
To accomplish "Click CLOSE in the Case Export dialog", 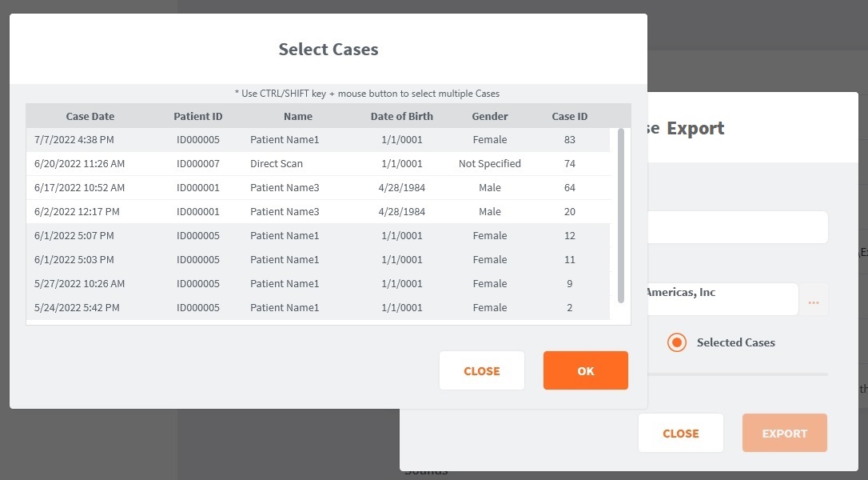I will pyautogui.click(x=680, y=433).
